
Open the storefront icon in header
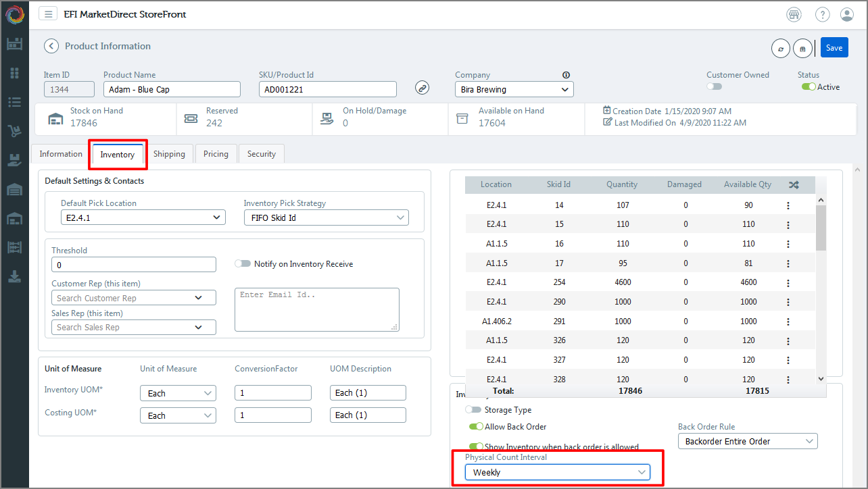(794, 14)
